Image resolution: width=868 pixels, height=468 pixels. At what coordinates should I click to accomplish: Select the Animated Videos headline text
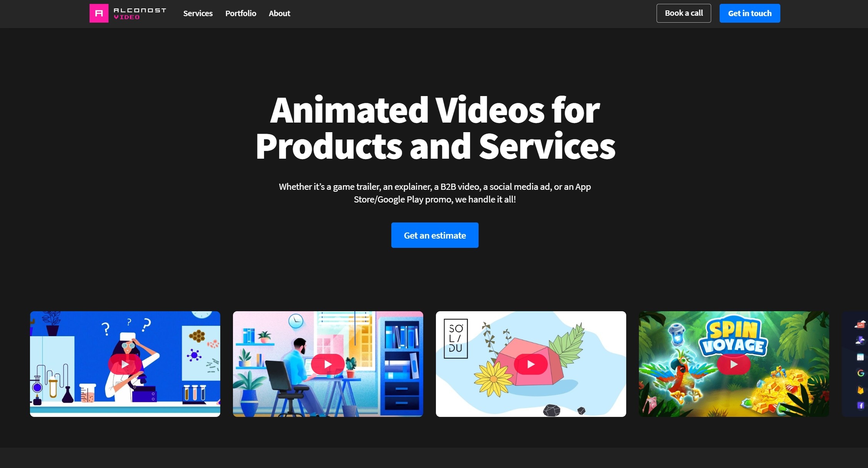[x=435, y=128]
